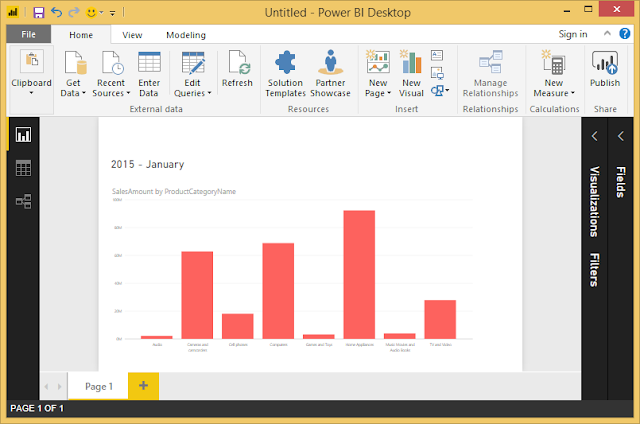Click the New Measure calculator icon
Viewport: 640px width, 424px height.
553,62
